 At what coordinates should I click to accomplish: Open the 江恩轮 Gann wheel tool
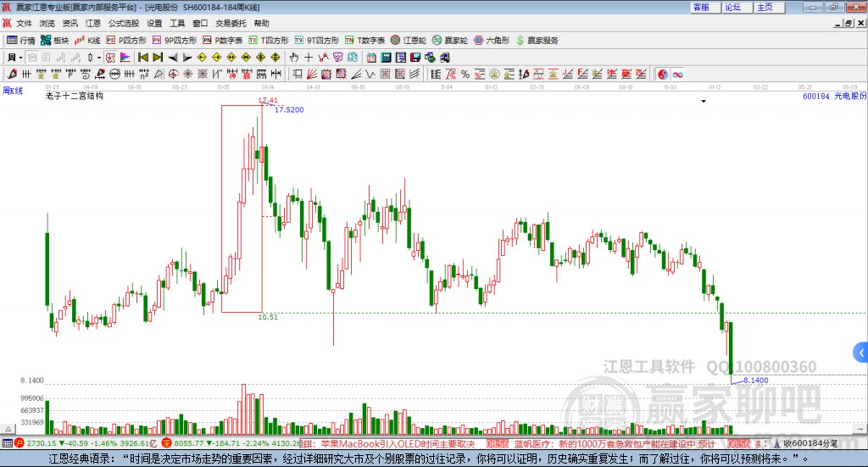point(409,41)
